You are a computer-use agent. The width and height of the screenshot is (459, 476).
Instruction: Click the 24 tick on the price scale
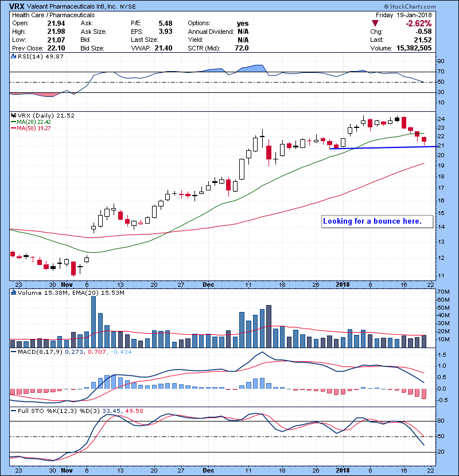tap(441, 119)
